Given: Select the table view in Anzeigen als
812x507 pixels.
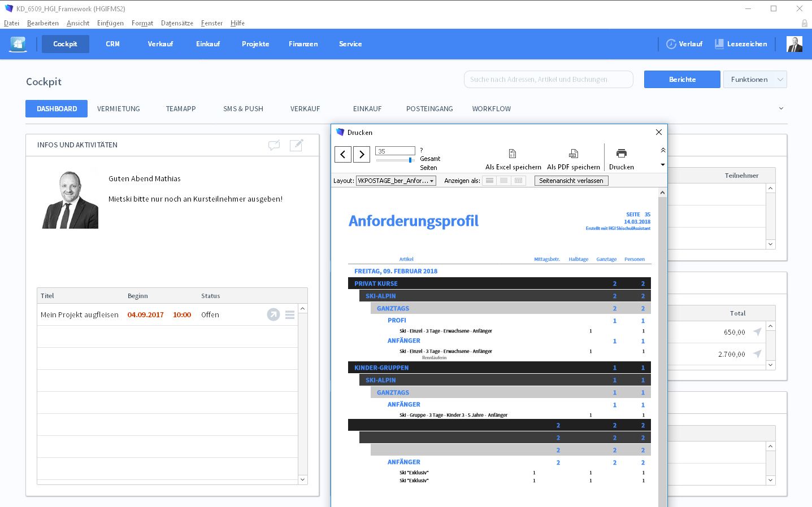Looking at the screenshot, I should click(518, 181).
